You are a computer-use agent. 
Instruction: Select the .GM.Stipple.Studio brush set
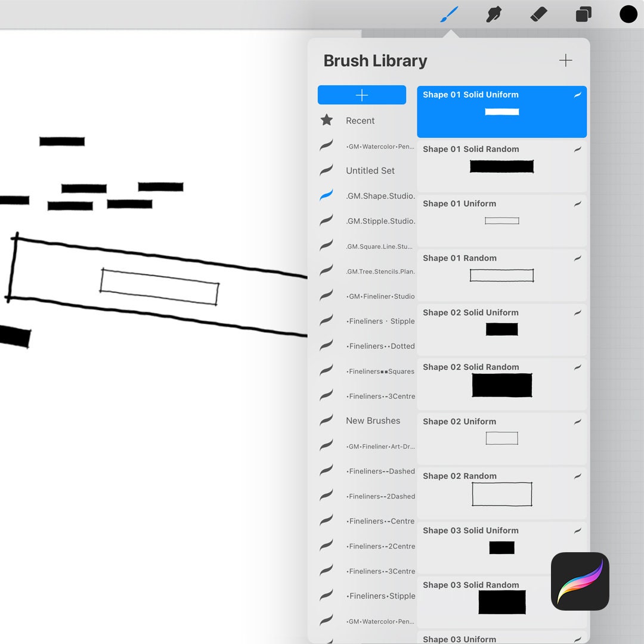(x=380, y=220)
